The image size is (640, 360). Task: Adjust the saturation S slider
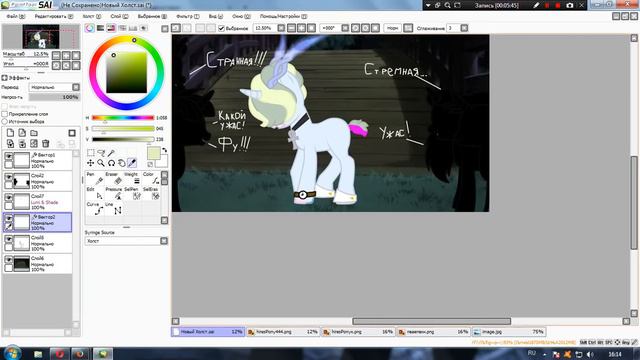123,129
